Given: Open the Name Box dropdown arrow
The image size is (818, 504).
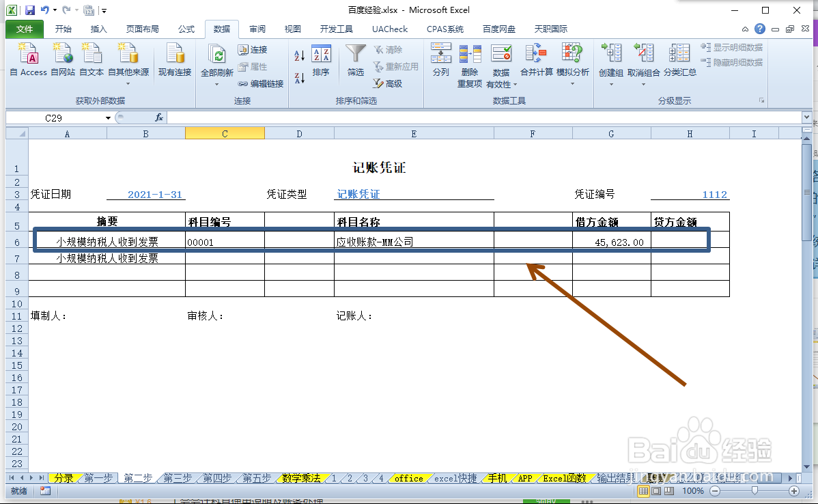Looking at the screenshot, I should point(108,118).
